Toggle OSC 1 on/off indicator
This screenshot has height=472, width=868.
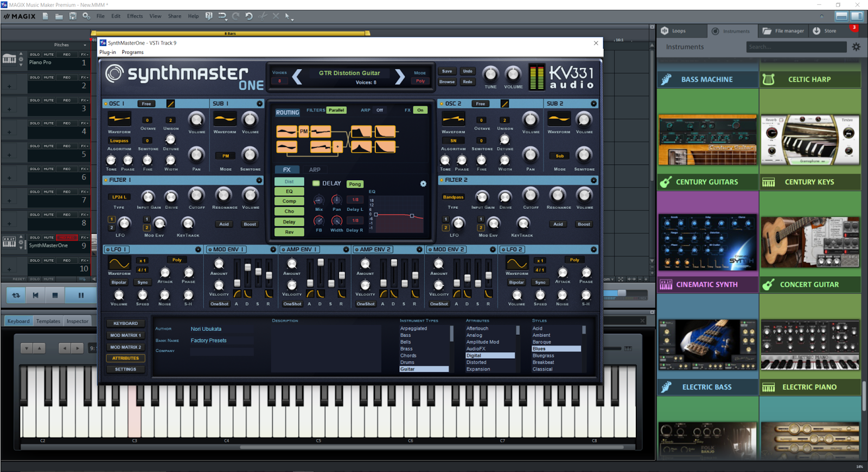[106, 104]
